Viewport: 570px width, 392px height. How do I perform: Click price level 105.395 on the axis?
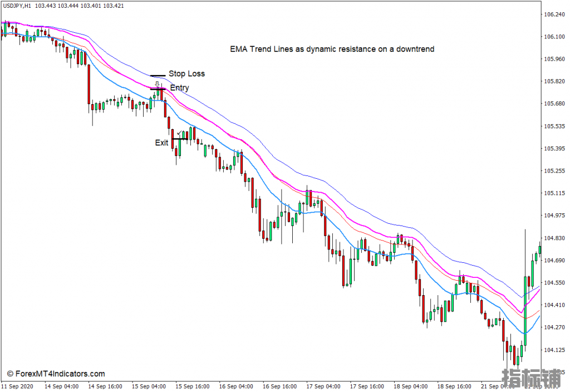pyautogui.click(x=554, y=148)
